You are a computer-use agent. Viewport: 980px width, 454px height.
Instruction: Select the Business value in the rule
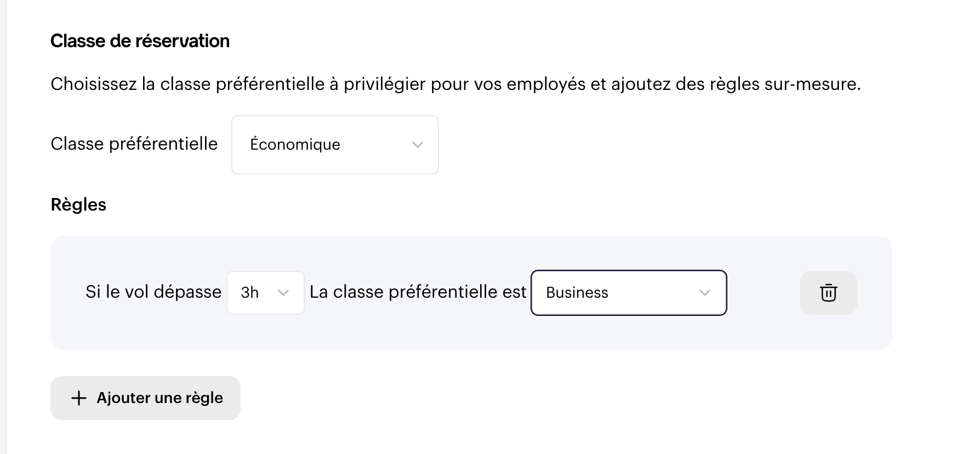pyautogui.click(x=577, y=293)
